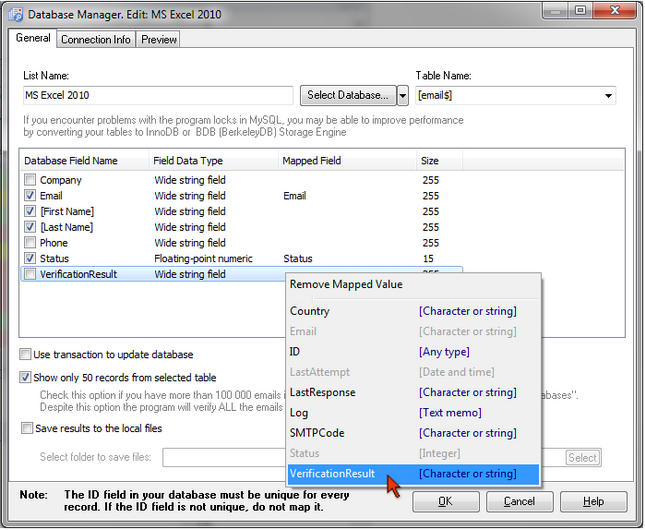Check the Phone field checkbox
Screen dimensions: 645x530
(30, 242)
